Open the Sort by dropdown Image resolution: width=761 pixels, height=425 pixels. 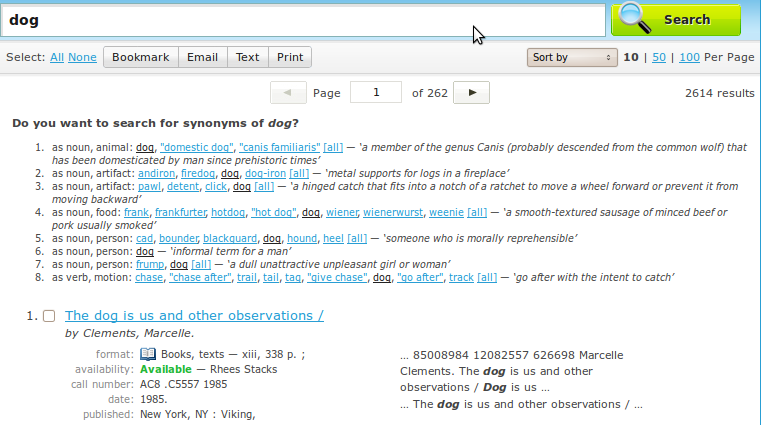pos(572,57)
